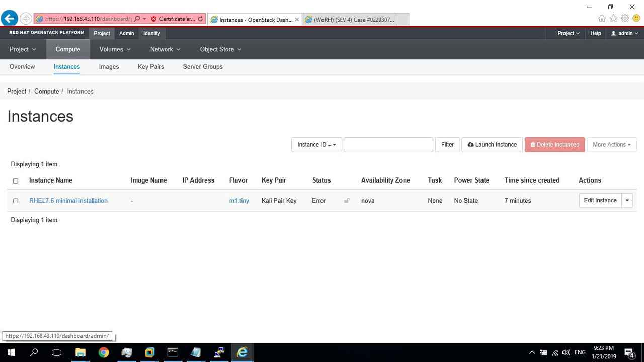Open the Key Pairs sub-tab
This screenshot has width=644, height=362.
pos(151,67)
